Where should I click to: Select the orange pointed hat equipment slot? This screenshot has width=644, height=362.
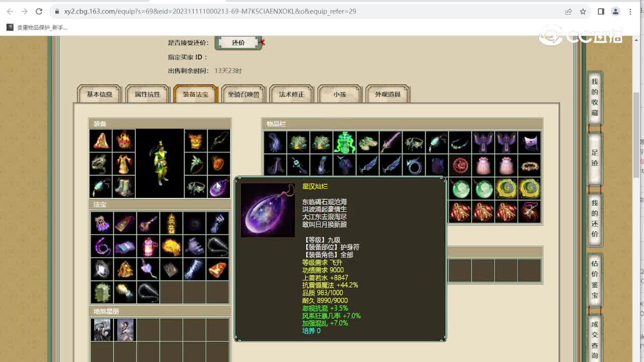101,141
